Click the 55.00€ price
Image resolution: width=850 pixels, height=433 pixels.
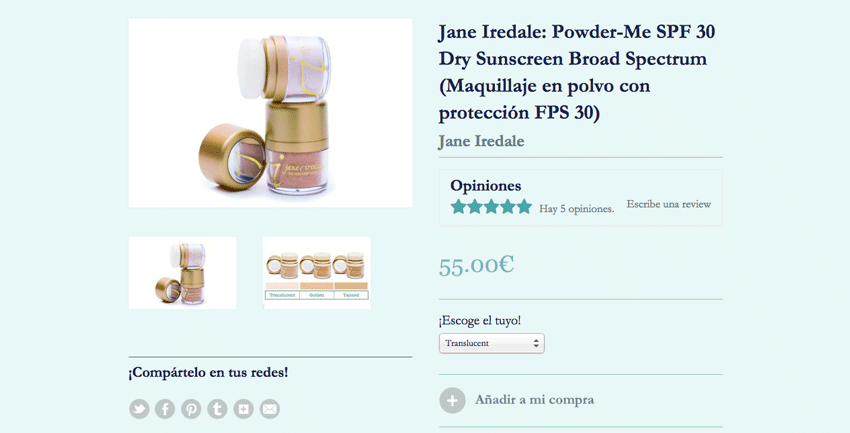476,266
